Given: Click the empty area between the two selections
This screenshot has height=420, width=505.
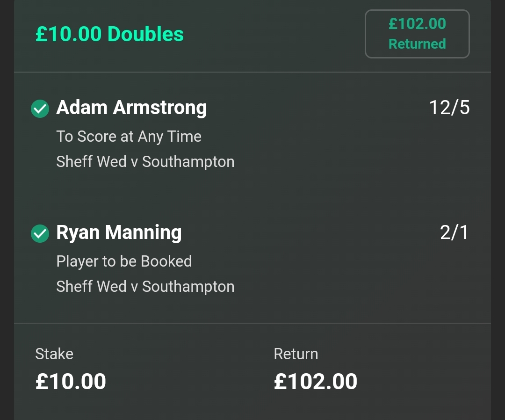Looking at the screenshot, I should click(252, 196).
